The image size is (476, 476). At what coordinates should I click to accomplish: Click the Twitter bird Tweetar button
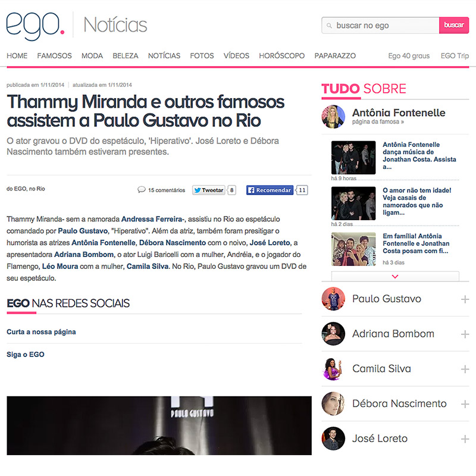(x=209, y=190)
